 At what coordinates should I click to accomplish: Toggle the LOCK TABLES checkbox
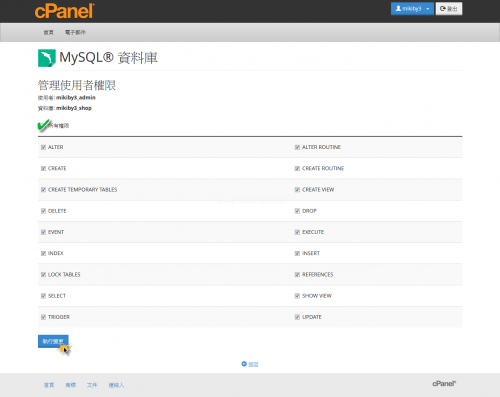(43, 275)
